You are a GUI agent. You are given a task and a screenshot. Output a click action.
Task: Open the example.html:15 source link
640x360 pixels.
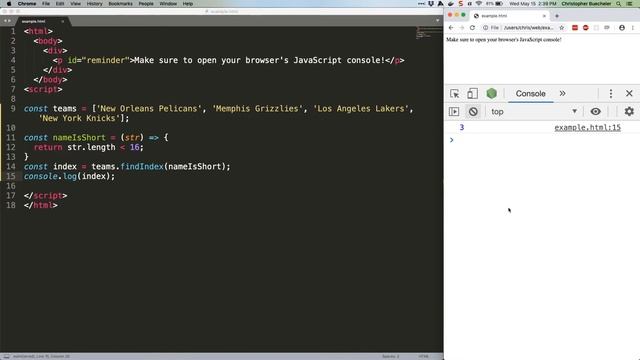pos(587,127)
